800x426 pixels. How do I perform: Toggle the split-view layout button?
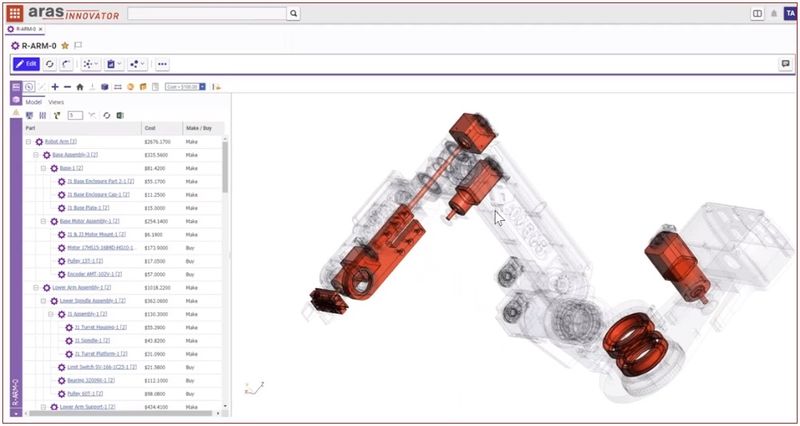tap(757, 14)
